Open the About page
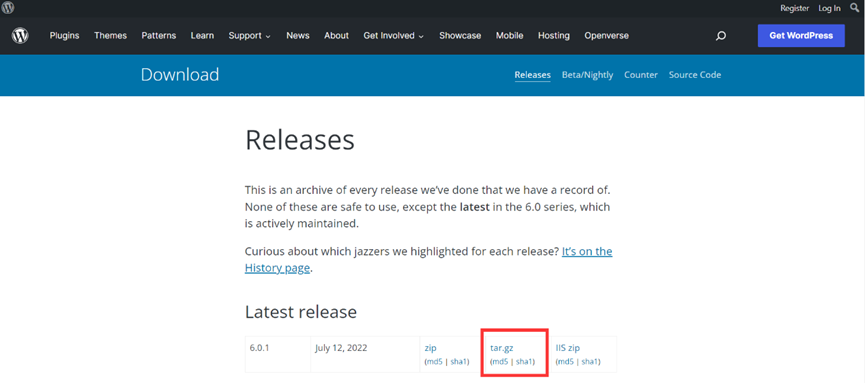Viewport: 865px width, 383px height. [x=337, y=36]
